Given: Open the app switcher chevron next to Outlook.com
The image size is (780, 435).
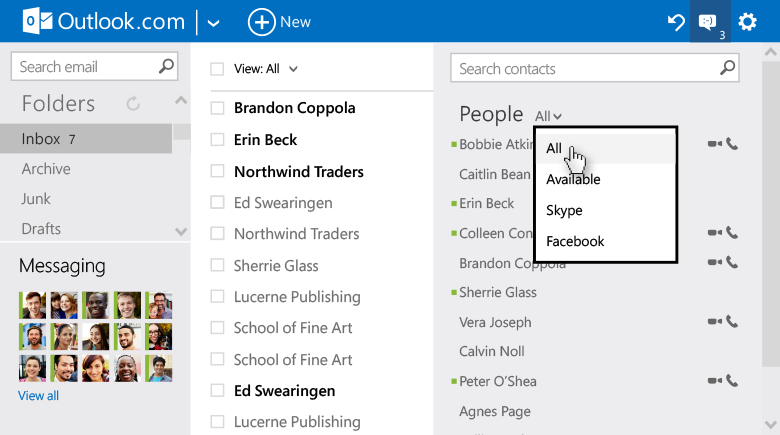Looking at the screenshot, I should click(x=213, y=22).
